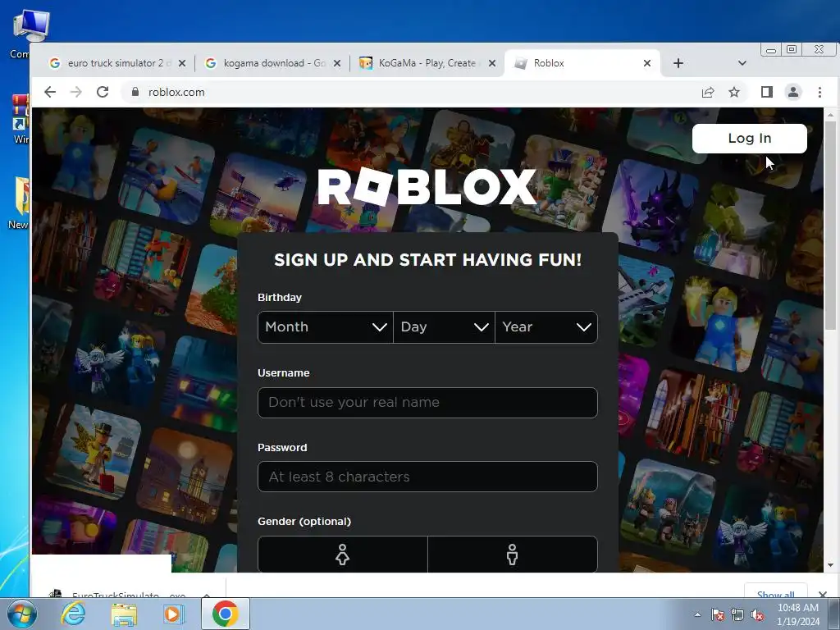Select the Roblox tab
Viewport: 840px width, 630px height.
coord(582,63)
